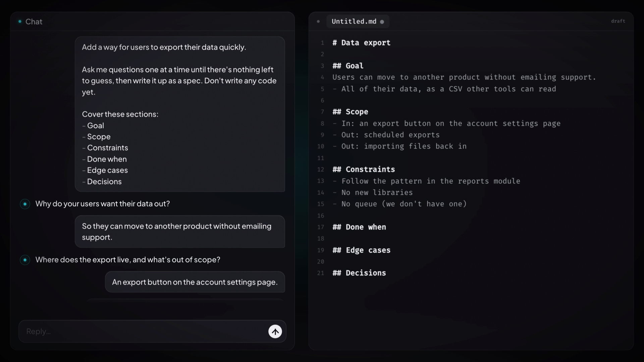Focus the Reply input field
The height and width of the screenshot is (362, 644).
[x=152, y=331]
